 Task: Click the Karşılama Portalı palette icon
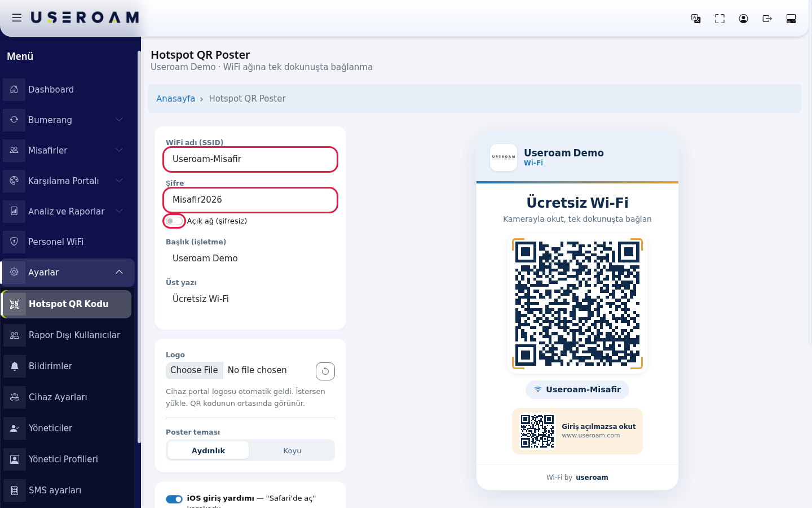tap(14, 181)
